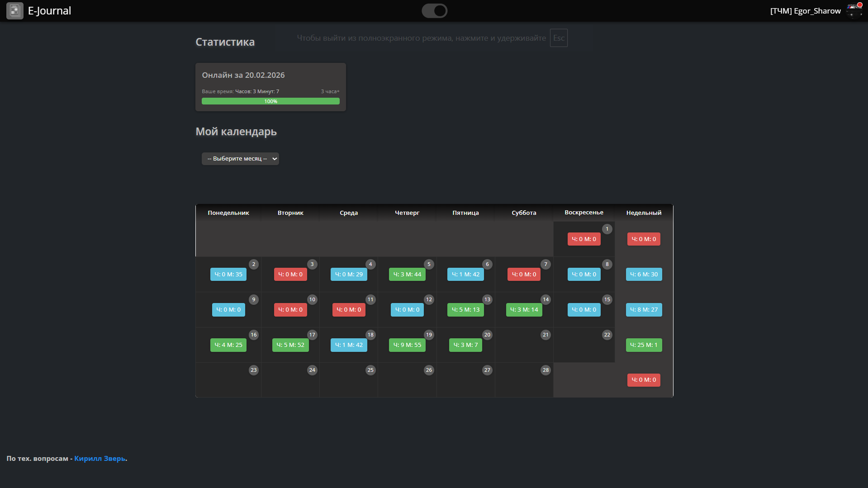The width and height of the screenshot is (868, 488).
Task: Click the Ч: 5 М: 13 Friday label
Action: (465, 310)
